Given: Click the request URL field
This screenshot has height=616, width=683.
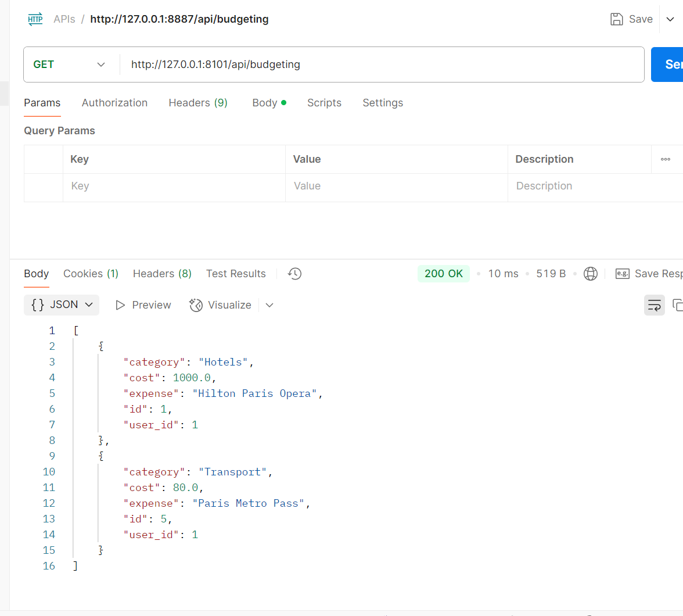Looking at the screenshot, I should click(382, 65).
